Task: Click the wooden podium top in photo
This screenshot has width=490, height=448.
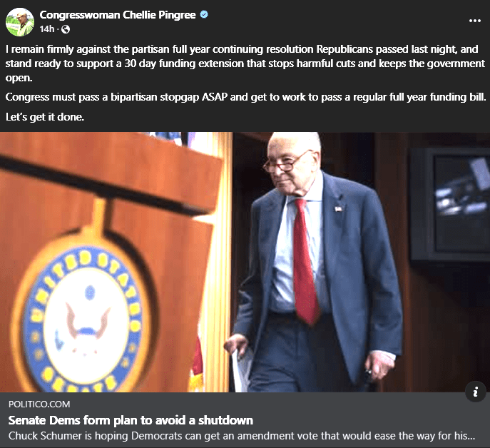Action: pos(110,170)
